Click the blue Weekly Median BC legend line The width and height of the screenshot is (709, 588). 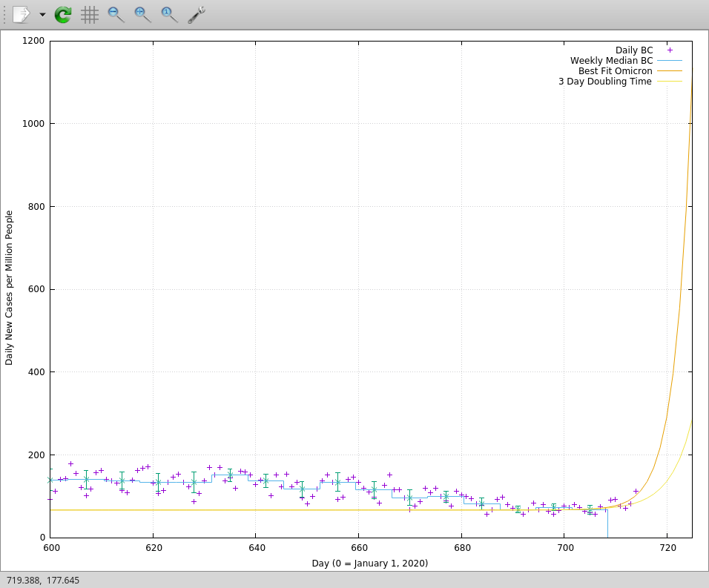pyautogui.click(x=670, y=61)
